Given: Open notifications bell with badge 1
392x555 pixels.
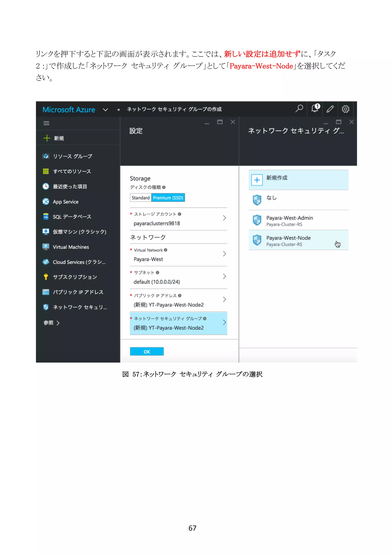Looking at the screenshot, I should point(315,108).
